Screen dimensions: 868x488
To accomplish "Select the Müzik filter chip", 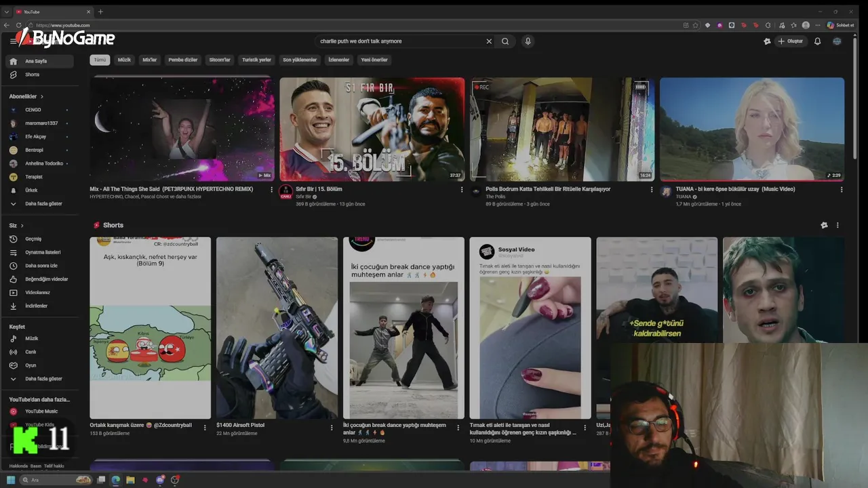I will tap(124, 60).
